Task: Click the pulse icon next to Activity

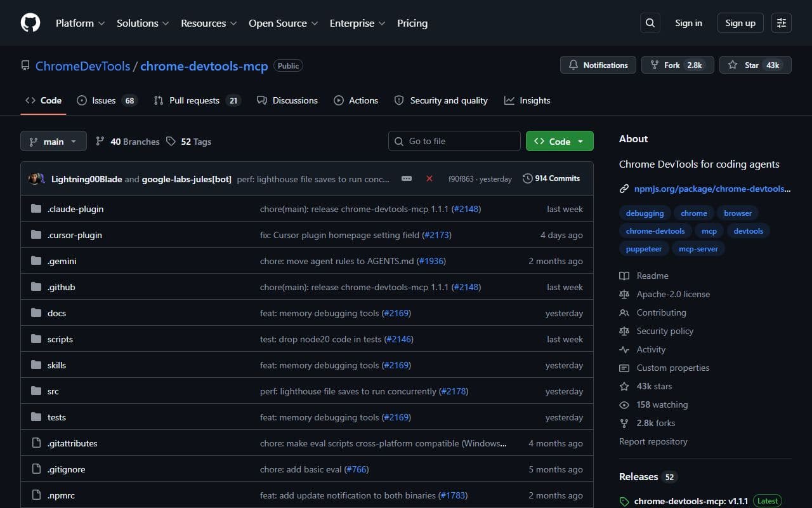Action: click(624, 349)
